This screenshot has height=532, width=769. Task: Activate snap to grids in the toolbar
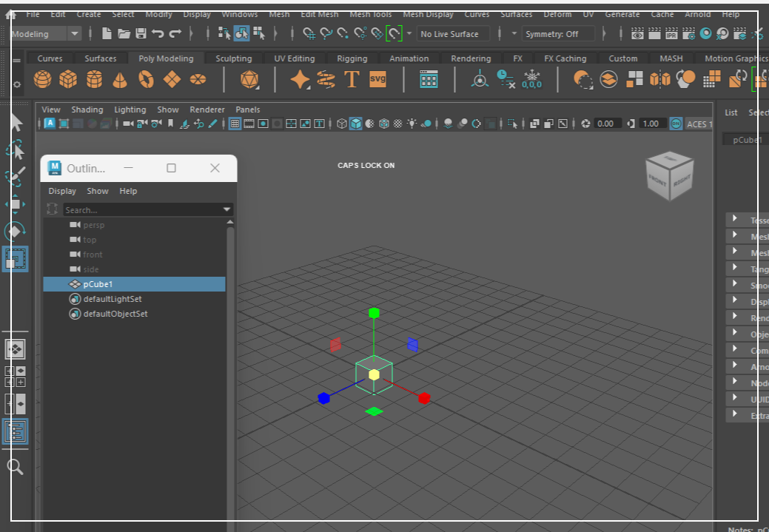(309, 33)
